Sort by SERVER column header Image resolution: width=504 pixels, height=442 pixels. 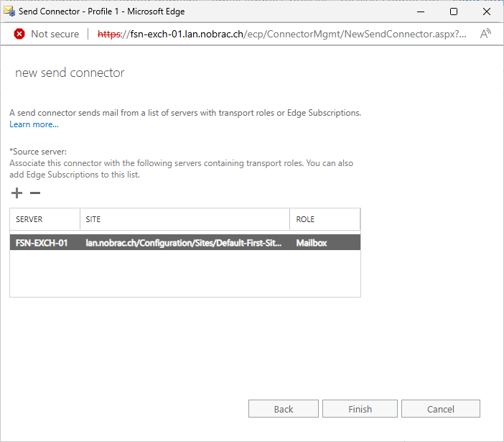tap(45, 219)
